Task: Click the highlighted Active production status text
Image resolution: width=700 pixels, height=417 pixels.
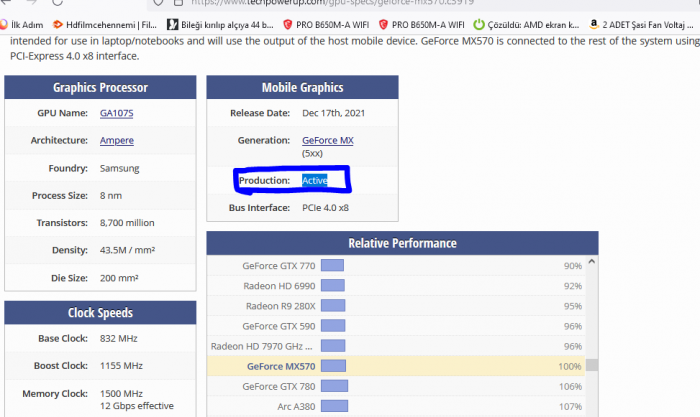Action: pyautogui.click(x=315, y=180)
